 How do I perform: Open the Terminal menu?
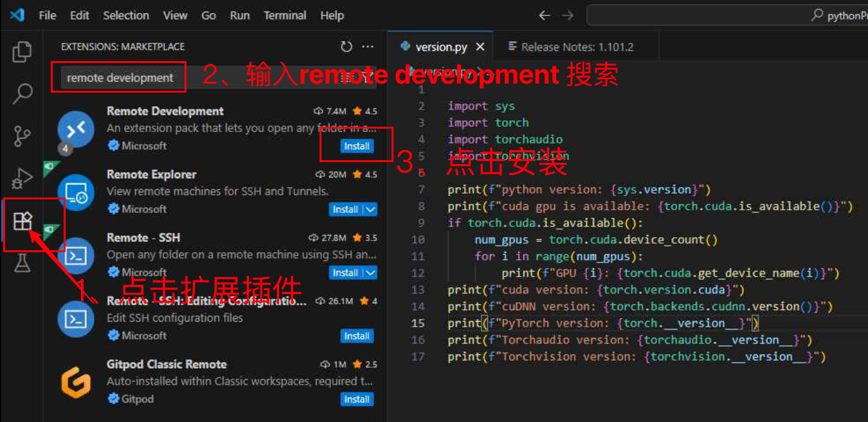(x=285, y=15)
